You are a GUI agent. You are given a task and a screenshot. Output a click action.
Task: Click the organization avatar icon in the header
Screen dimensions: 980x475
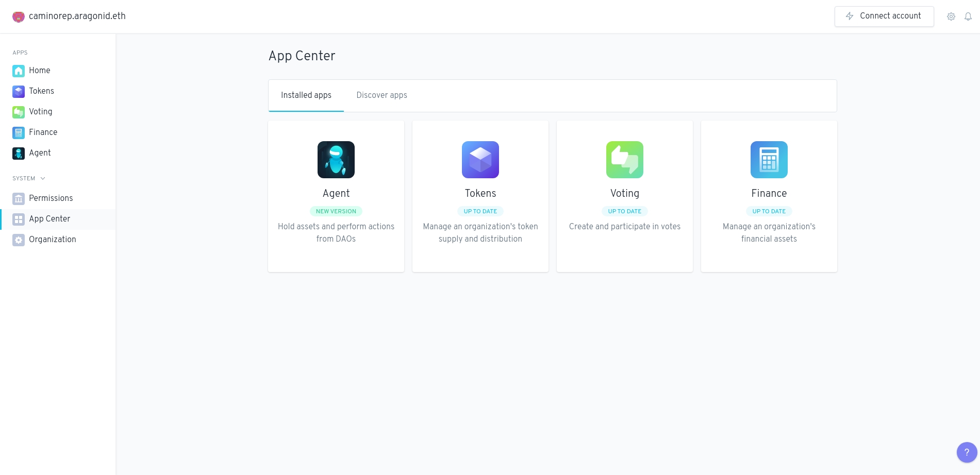pos(19,16)
